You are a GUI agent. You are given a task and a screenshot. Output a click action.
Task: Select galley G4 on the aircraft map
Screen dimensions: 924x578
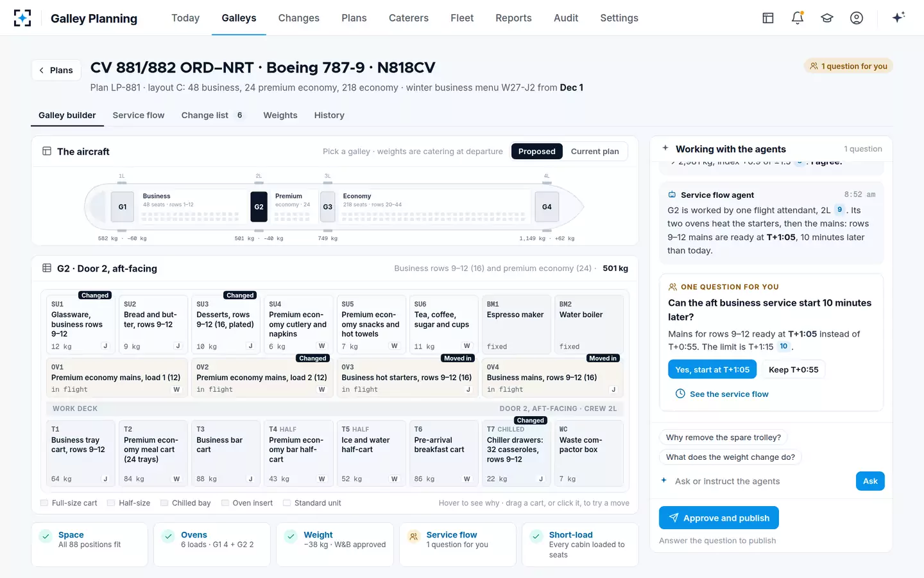click(x=547, y=207)
